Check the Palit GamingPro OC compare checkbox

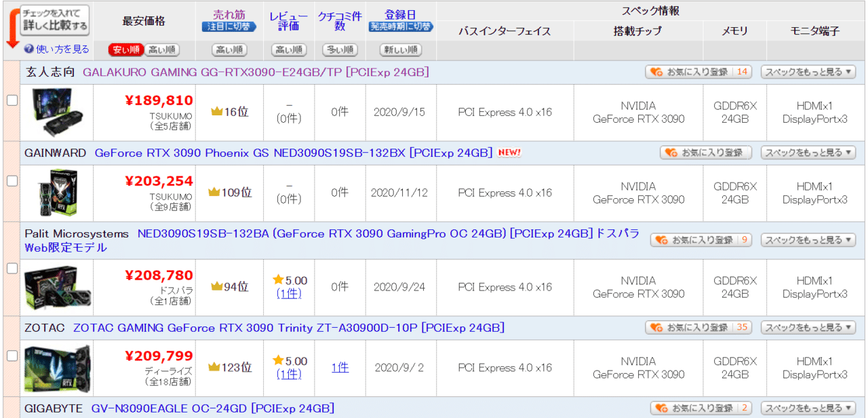(x=12, y=269)
